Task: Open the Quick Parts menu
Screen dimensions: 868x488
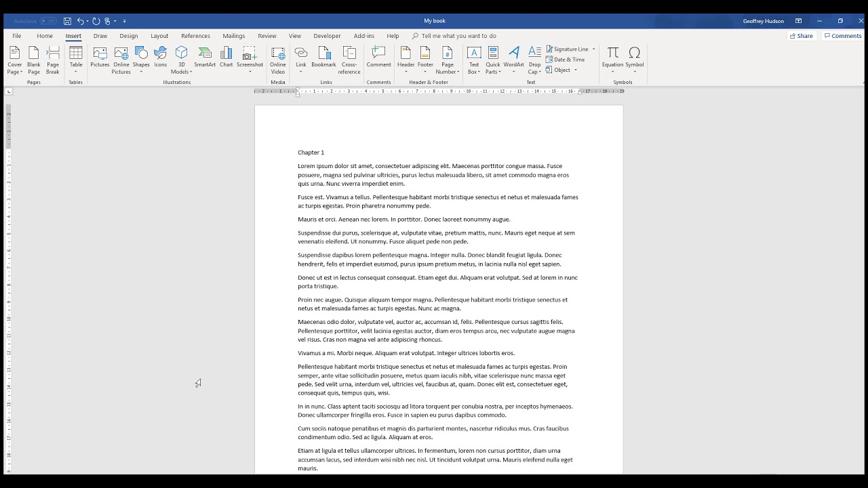Action: click(493, 60)
